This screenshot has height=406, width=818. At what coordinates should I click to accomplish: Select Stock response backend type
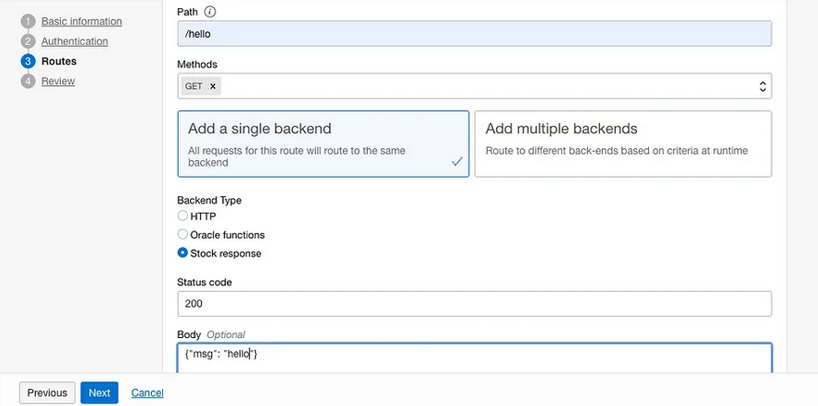point(182,254)
